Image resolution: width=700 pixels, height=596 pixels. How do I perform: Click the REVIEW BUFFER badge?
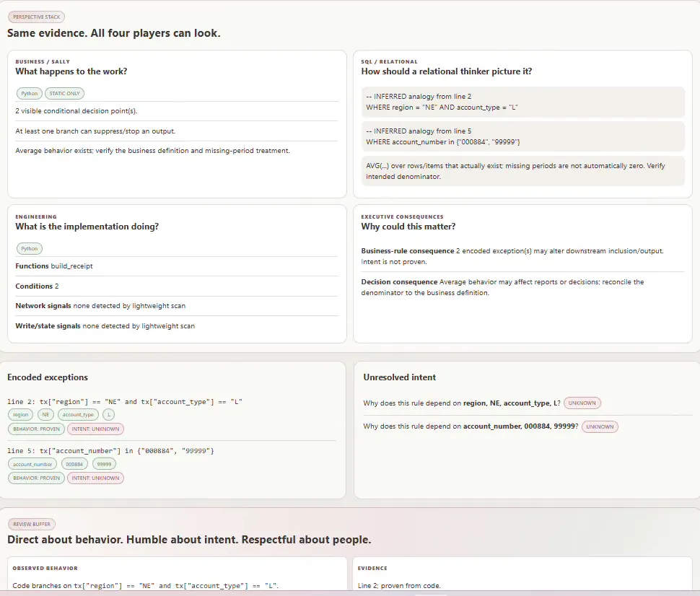click(32, 524)
